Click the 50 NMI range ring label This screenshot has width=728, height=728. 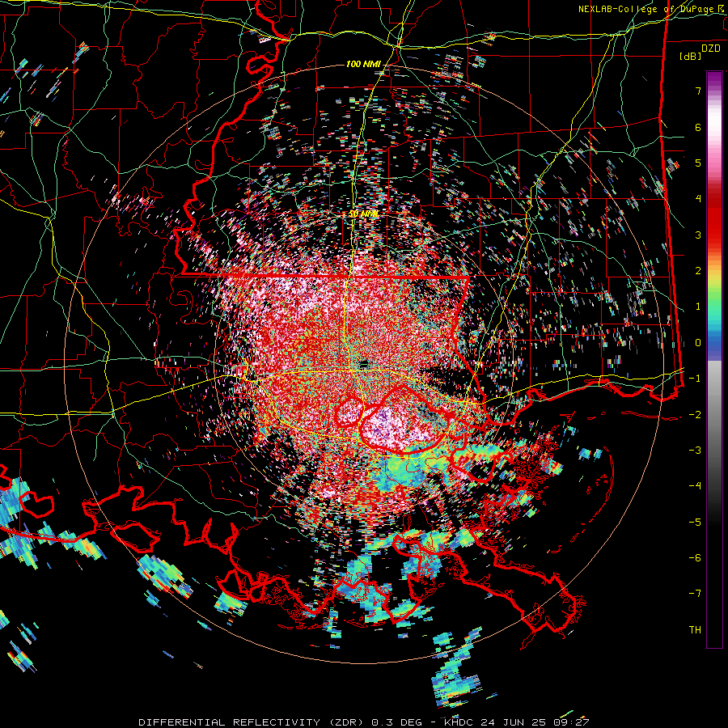tap(363, 214)
